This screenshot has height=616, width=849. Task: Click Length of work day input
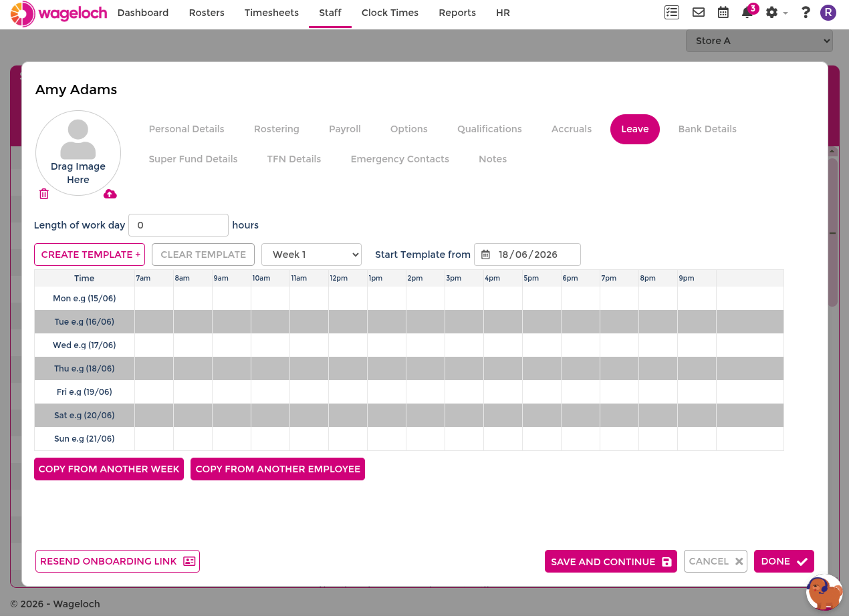coord(178,225)
